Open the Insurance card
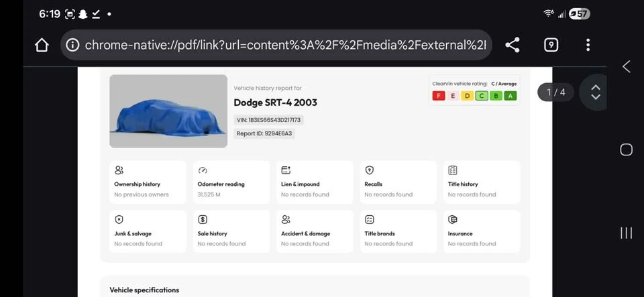The width and height of the screenshot is (644, 297). click(x=482, y=231)
